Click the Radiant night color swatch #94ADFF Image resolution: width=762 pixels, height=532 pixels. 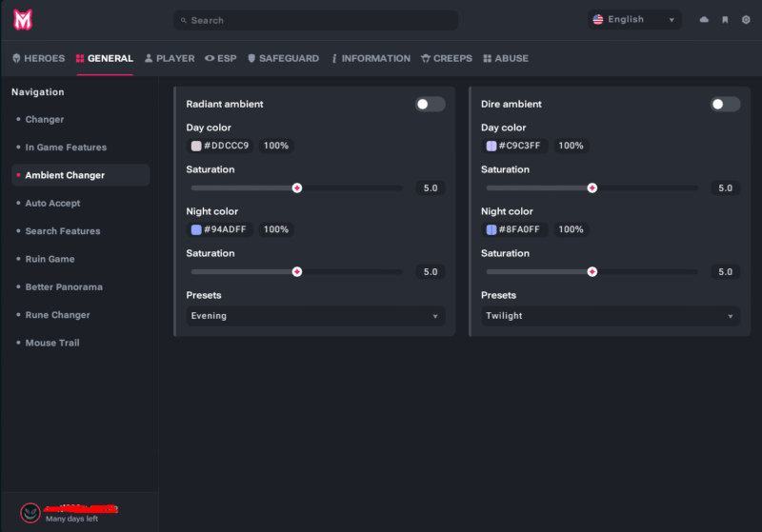(196, 229)
